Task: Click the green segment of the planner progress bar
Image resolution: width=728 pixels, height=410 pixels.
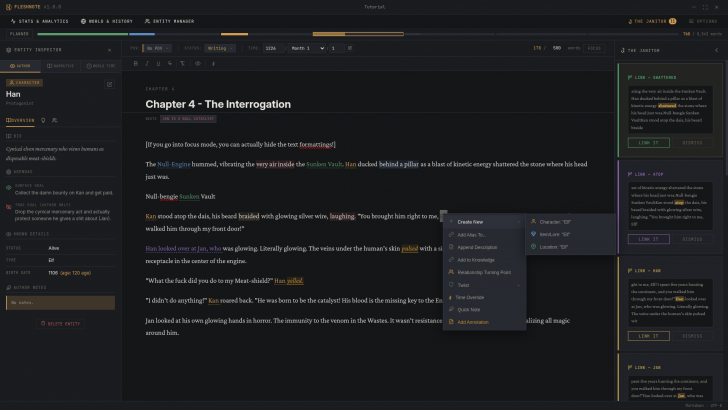Action: tap(83, 34)
